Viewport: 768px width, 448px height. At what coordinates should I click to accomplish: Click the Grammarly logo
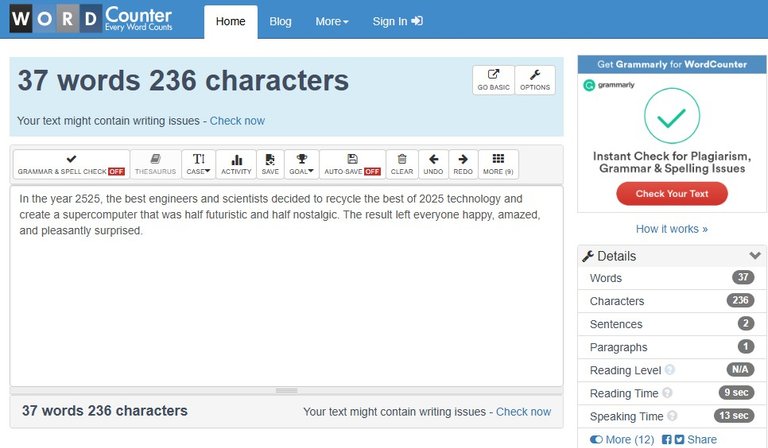click(609, 85)
